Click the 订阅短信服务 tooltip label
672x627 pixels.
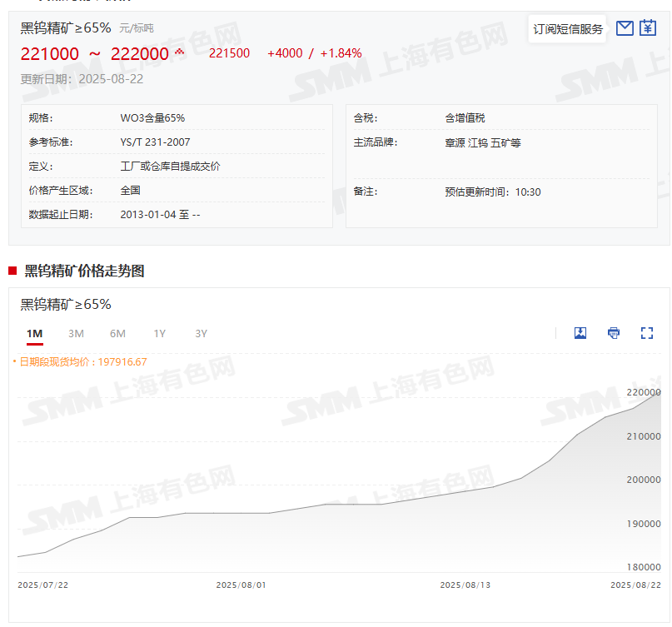(x=568, y=29)
